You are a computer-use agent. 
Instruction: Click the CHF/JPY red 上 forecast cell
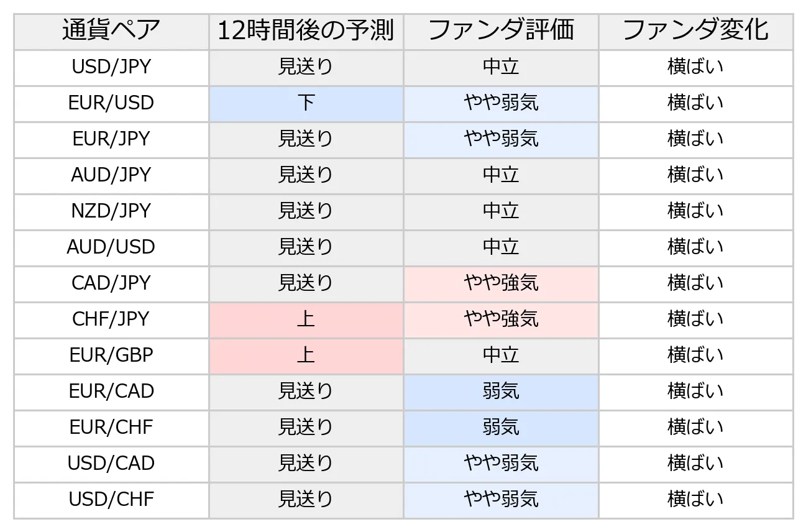(x=306, y=319)
